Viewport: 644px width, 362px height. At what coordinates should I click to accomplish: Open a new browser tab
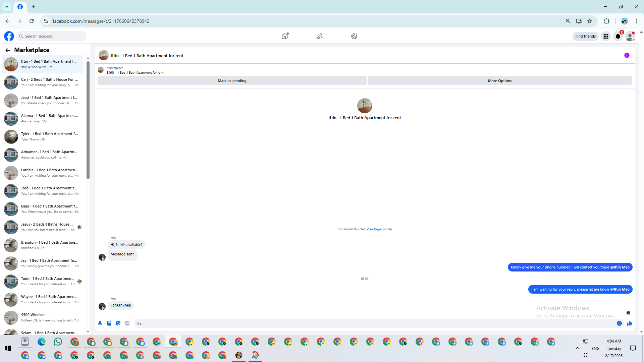(34, 7)
